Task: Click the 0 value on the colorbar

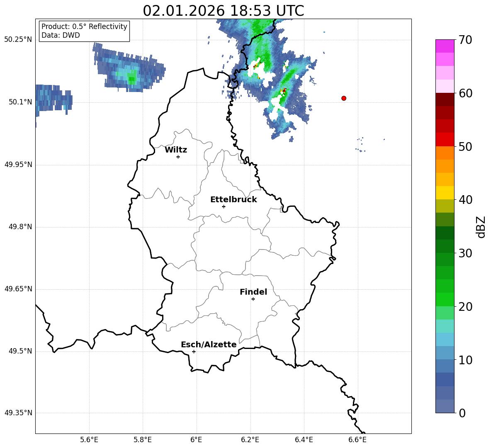Action: (x=462, y=413)
